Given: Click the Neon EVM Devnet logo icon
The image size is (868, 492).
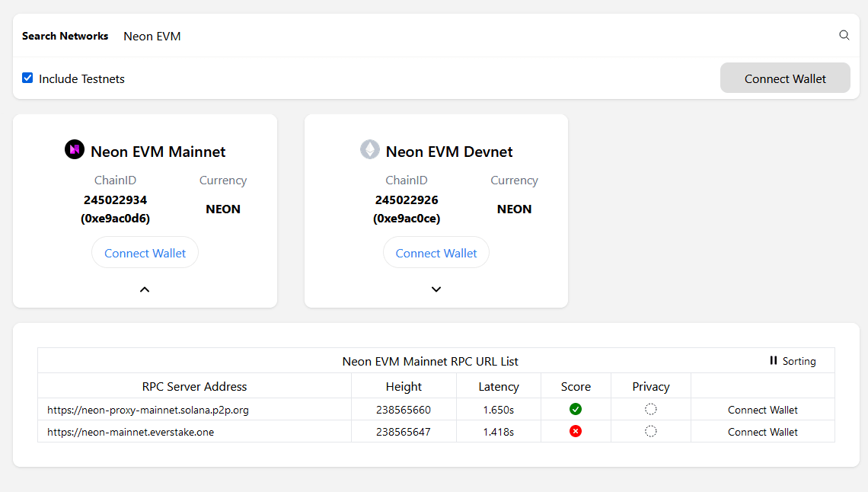Looking at the screenshot, I should (370, 149).
